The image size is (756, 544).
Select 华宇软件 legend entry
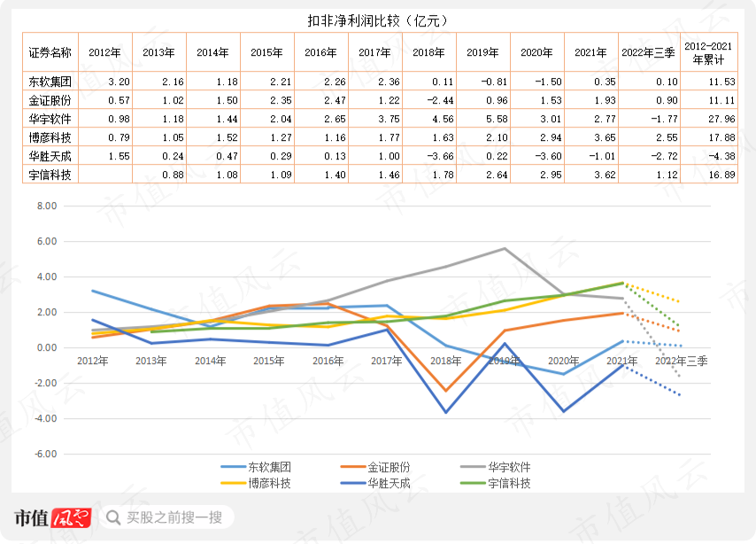click(x=495, y=467)
